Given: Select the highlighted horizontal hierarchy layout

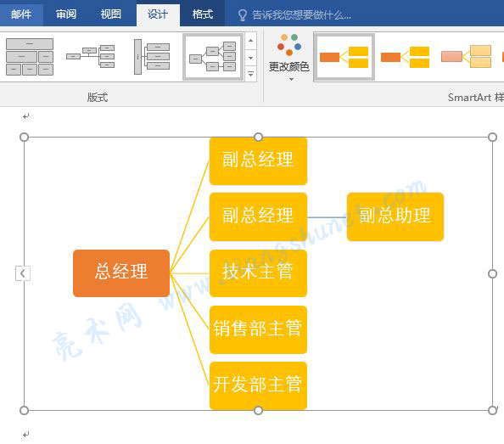Looking at the screenshot, I should pos(213,57).
